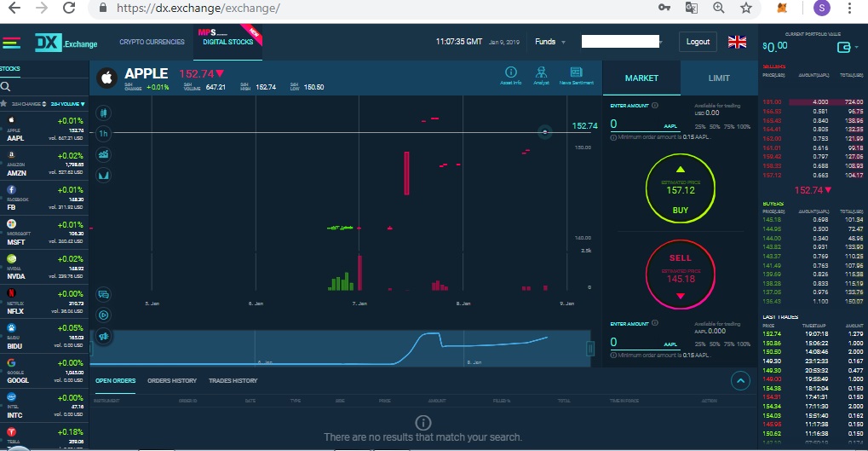Viewport: 868px width, 451px height.
Task: Choose 100% of buy amount
Action: coord(744,126)
